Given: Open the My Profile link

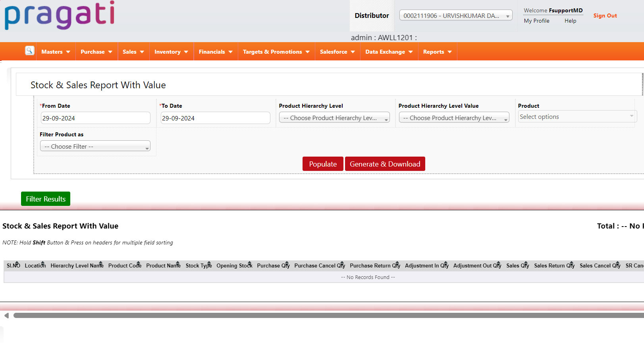Looking at the screenshot, I should tap(536, 21).
